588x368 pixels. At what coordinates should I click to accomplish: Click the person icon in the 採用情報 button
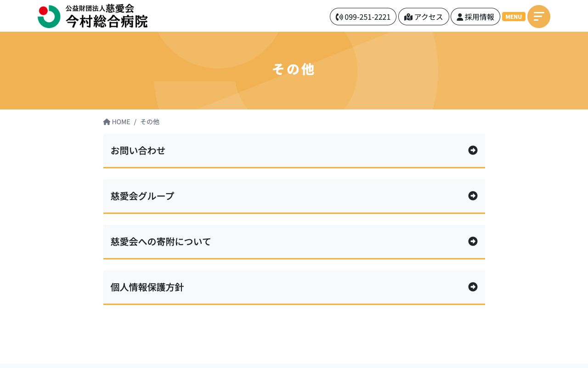tap(460, 17)
